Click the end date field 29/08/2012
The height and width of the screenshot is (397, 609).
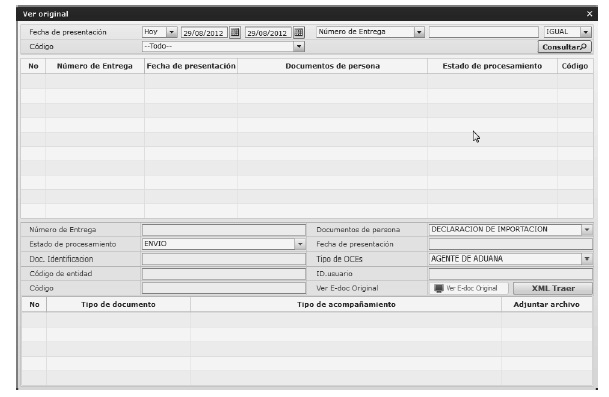pos(268,33)
